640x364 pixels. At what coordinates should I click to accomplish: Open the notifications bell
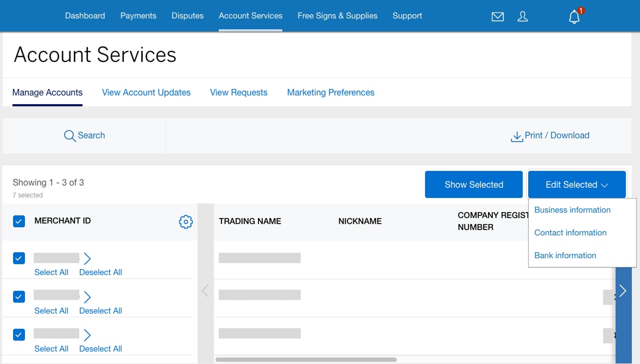(x=574, y=16)
